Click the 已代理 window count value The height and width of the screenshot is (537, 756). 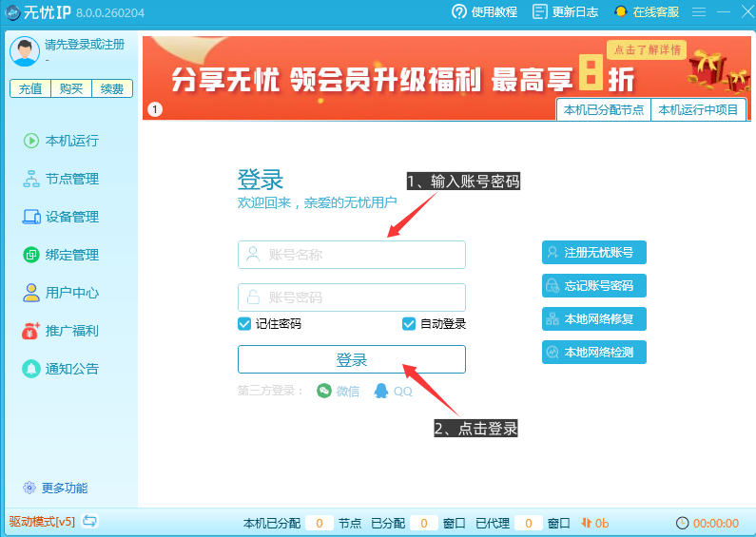[529, 523]
